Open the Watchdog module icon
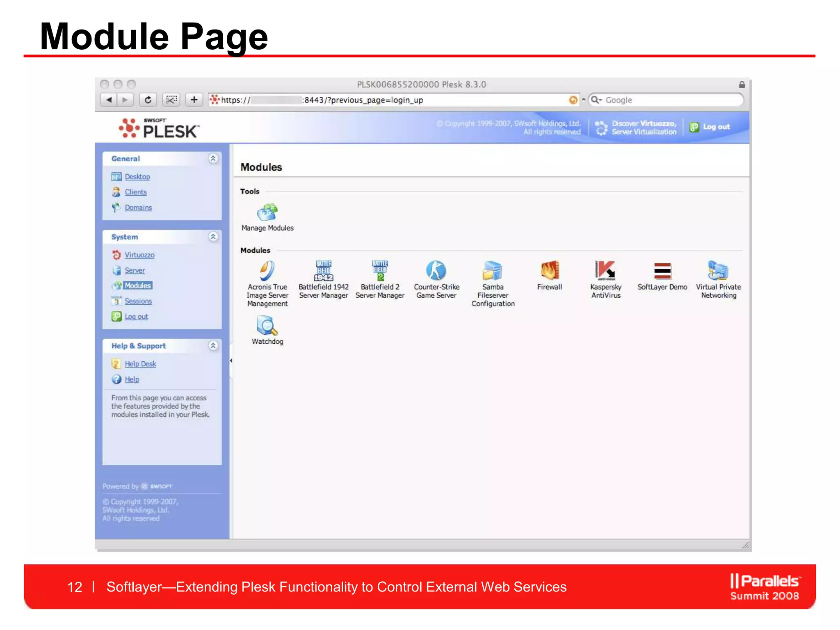840x630 pixels. point(267,325)
